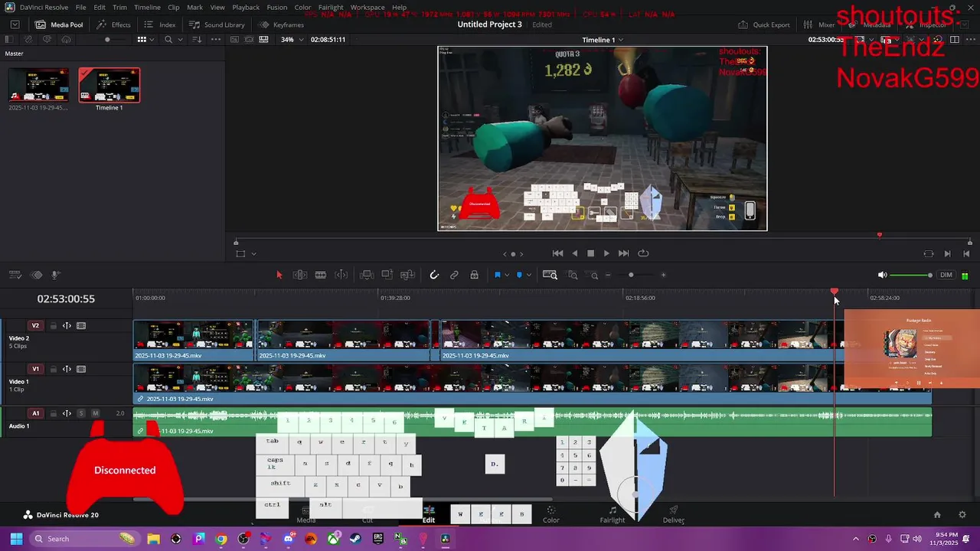
Task: Open the Fusion menu
Action: (276, 7)
